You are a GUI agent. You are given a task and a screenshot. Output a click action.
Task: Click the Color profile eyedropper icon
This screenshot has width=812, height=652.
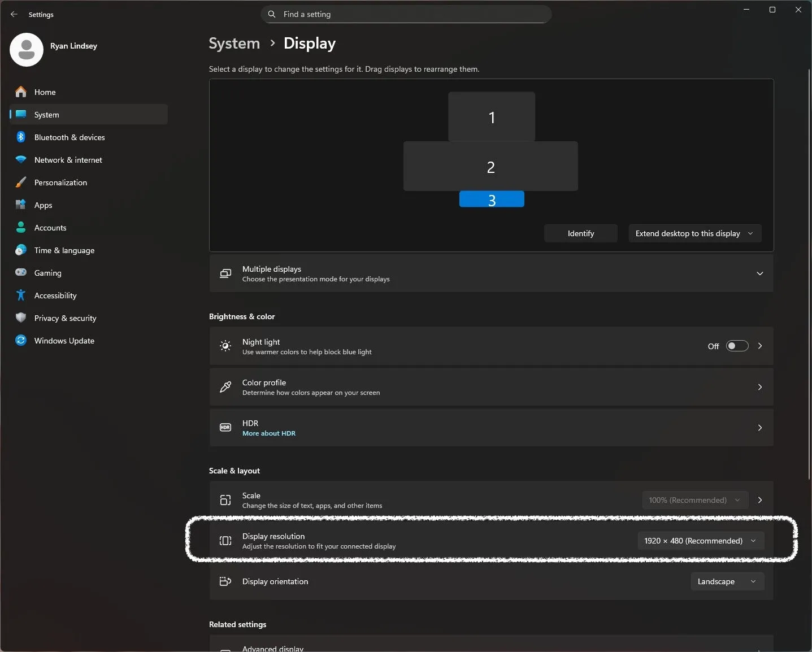coord(225,387)
